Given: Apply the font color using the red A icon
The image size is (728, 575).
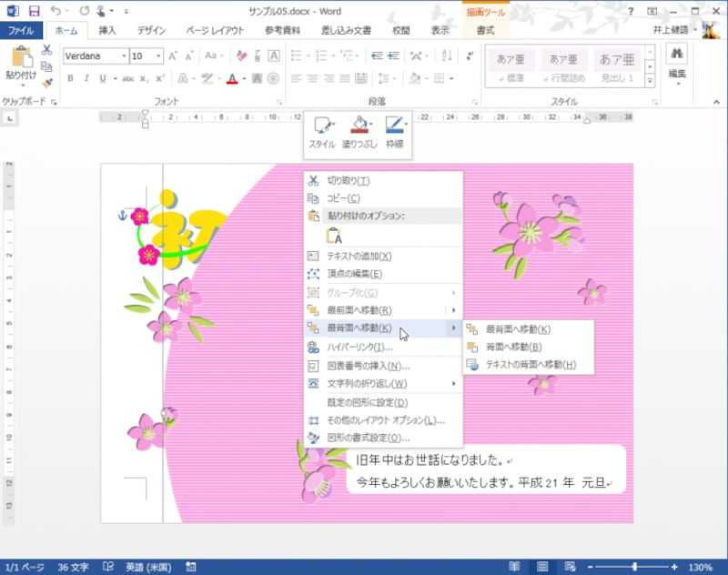Looking at the screenshot, I should coord(230,77).
